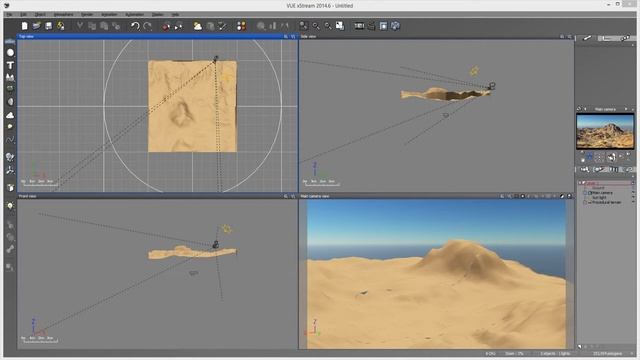Viewport: 640px width, 360px height.
Task: Maximize the Side view viewport
Action: click(x=569, y=36)
